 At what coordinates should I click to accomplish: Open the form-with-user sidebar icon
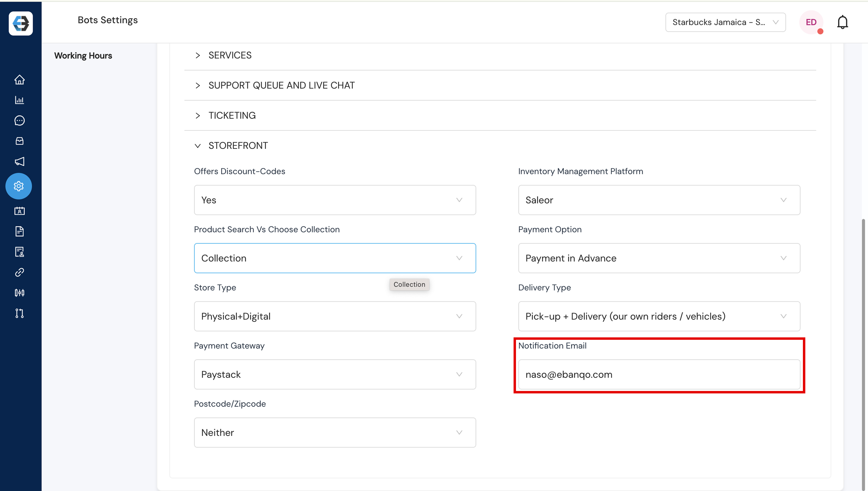point(20,252)
